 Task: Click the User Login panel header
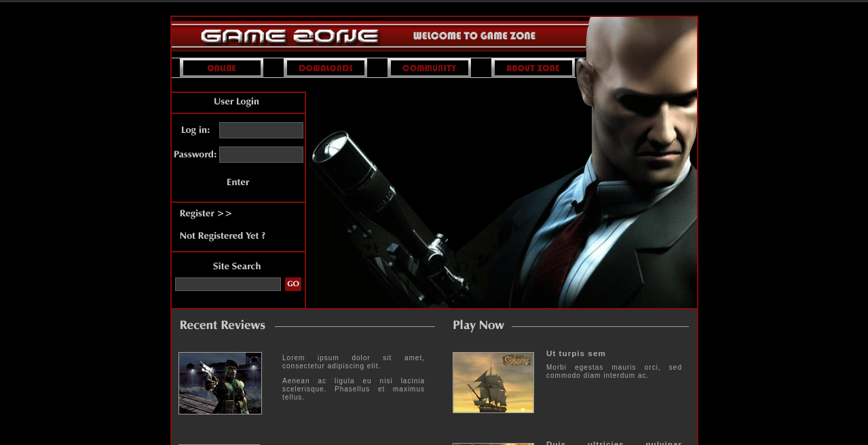click(x=238, y=102)
